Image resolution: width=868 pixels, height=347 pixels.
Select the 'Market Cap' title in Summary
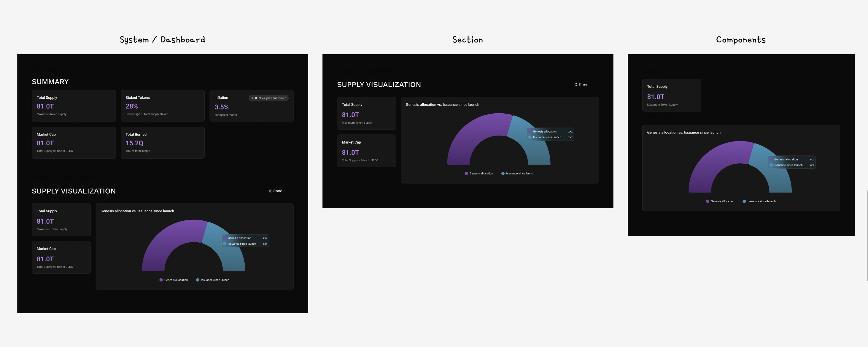[x=46, y=134]
